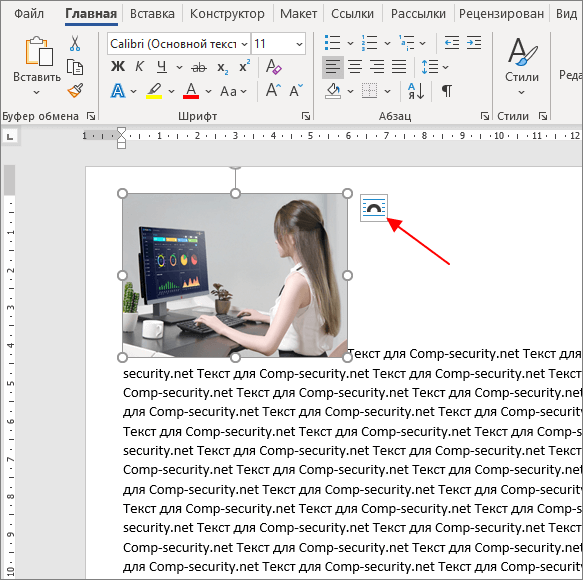Open the Calibri font name dropdown
The image size is (583, 580).
(244, 44)
